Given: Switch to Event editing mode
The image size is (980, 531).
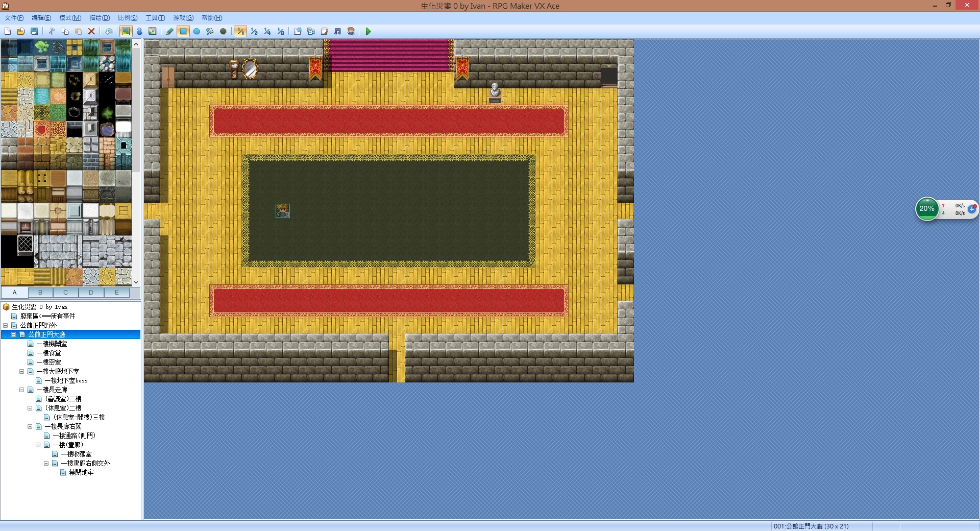Looking at the screenshot, I should coord(139,31).
